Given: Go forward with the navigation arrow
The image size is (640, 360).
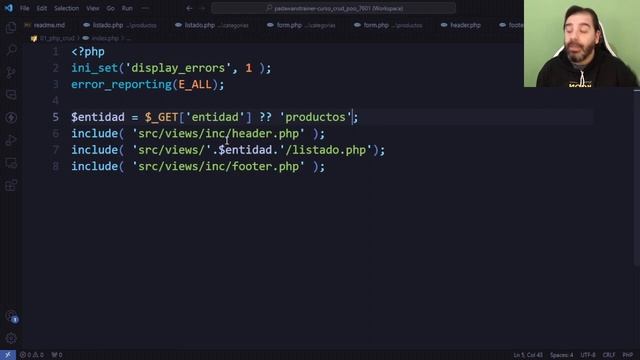Looking at the screenshot, I should [202, 8].
